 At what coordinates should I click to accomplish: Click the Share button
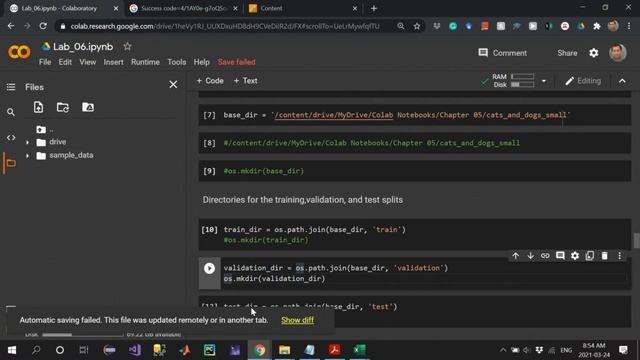567,53
